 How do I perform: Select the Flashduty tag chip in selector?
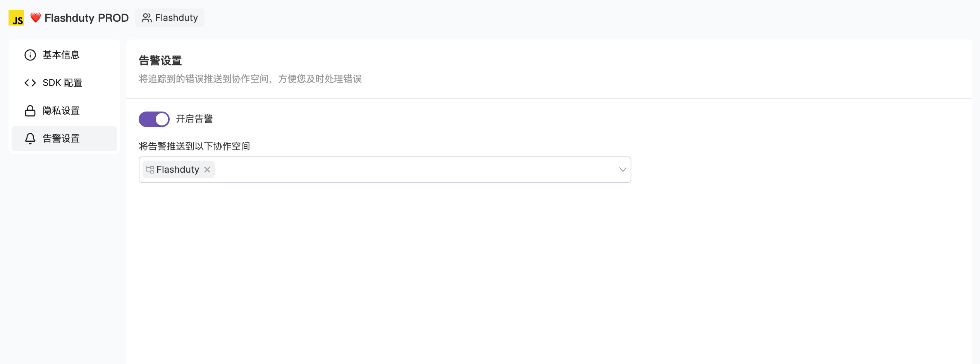pos(179,170)
